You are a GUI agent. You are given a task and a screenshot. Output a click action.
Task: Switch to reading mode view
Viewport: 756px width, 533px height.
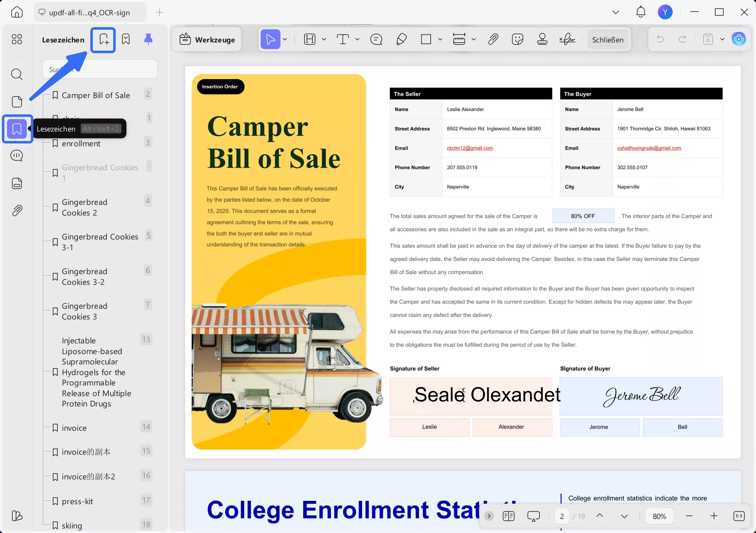[509, 516]
